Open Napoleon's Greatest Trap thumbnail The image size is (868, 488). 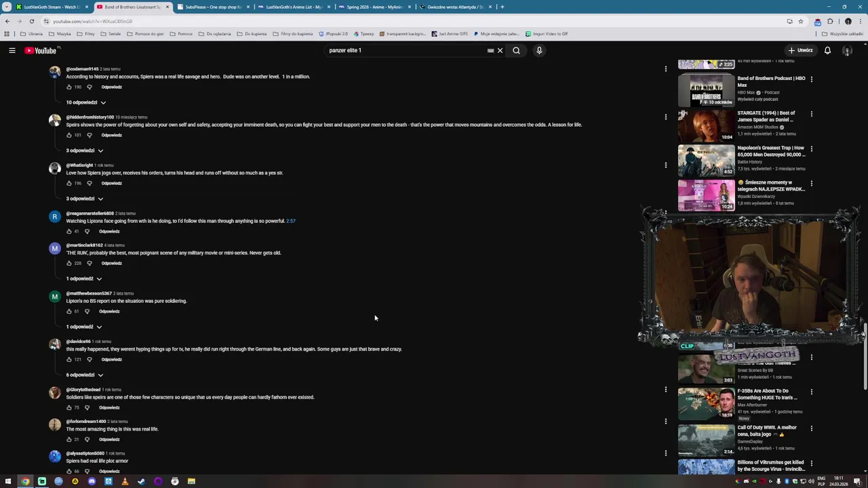point(706,159)
